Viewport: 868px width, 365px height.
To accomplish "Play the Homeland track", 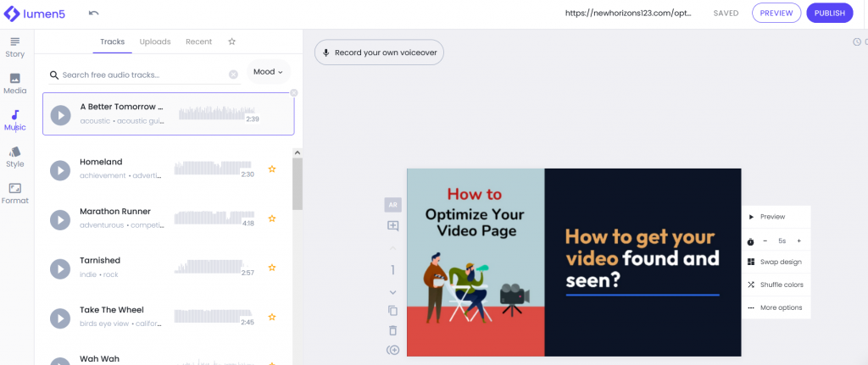I will pyautogui.click(x=60, y=169).
